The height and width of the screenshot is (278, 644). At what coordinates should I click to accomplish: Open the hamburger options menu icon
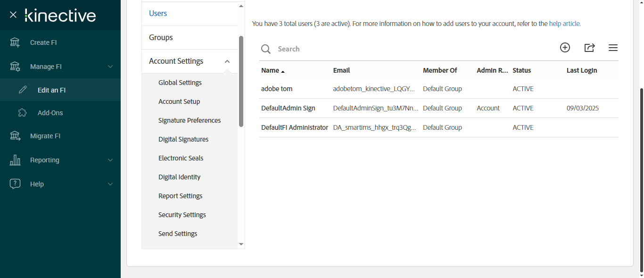pyautogui.click(x=613, y=48)
